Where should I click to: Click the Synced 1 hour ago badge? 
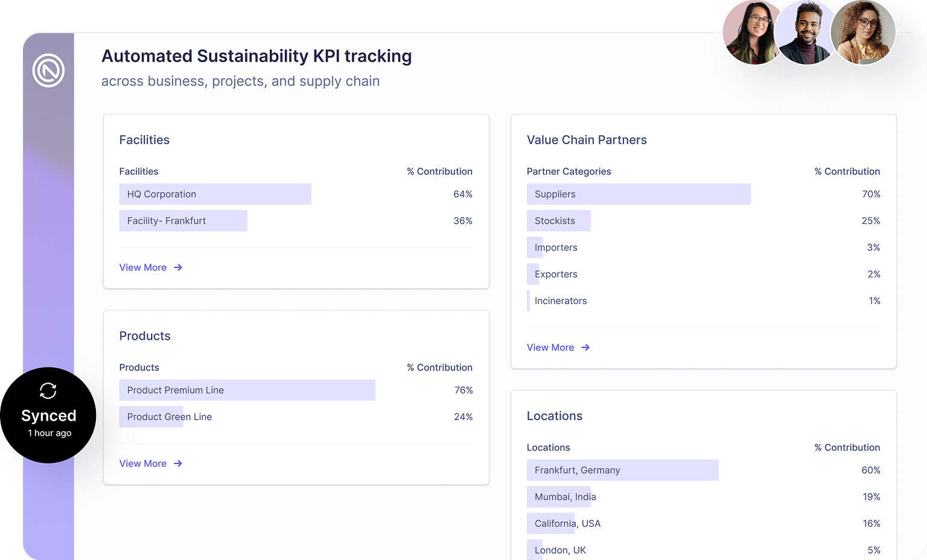coord(48,415)
